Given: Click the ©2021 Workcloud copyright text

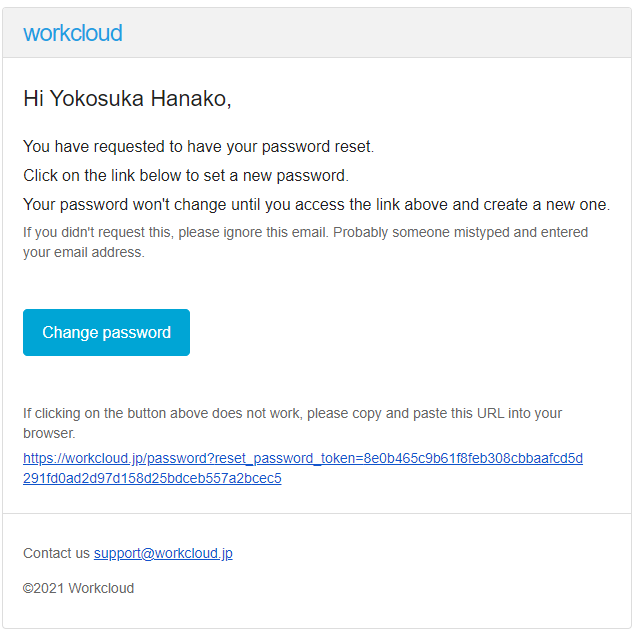Looking at the screenshot, I should click(78, 588).
